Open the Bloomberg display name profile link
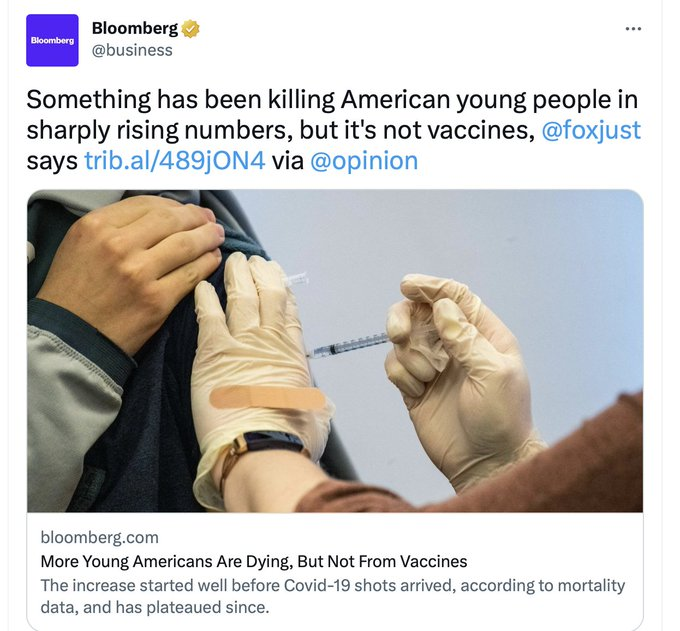 [x=134, y=29]
